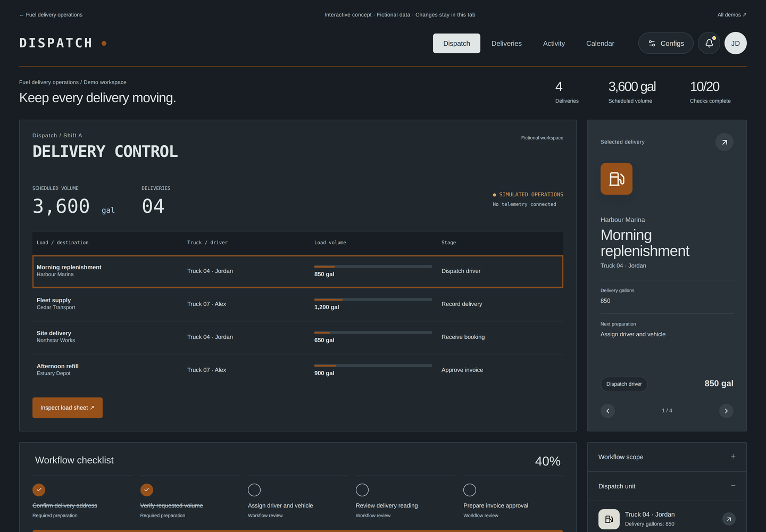Click Fleet supply load volume bar
The image size is (766, 532).
click(373, 300)
